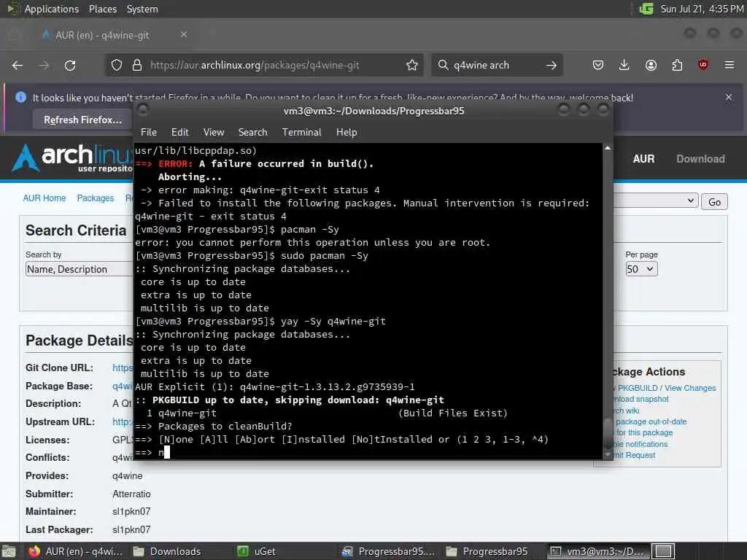747x560 pixels.
Task: Click the terminal scrollbar up arrow
Action: [x=608, y=148]
